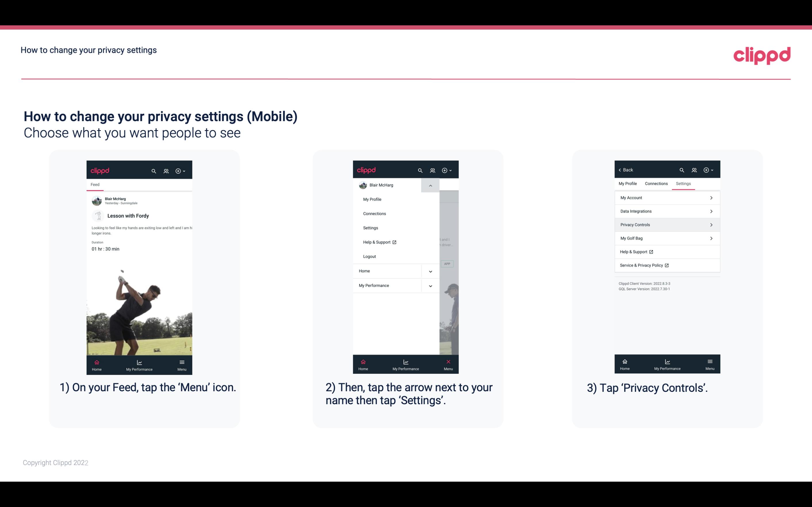Viewport: 812px width, 507px height.
Task: Select the My Profile tab
Action: click(628, 183)
